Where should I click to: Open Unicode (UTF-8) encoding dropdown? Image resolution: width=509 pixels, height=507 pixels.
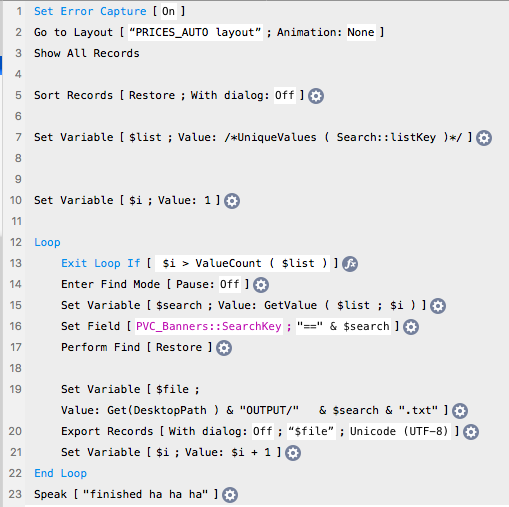pos(400,431)
